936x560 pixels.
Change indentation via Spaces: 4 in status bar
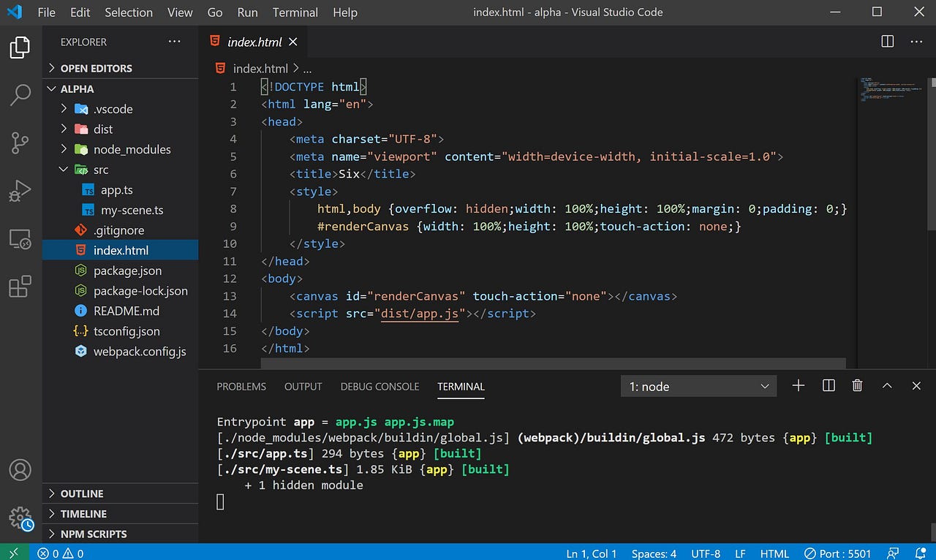(x=653, y=553)
